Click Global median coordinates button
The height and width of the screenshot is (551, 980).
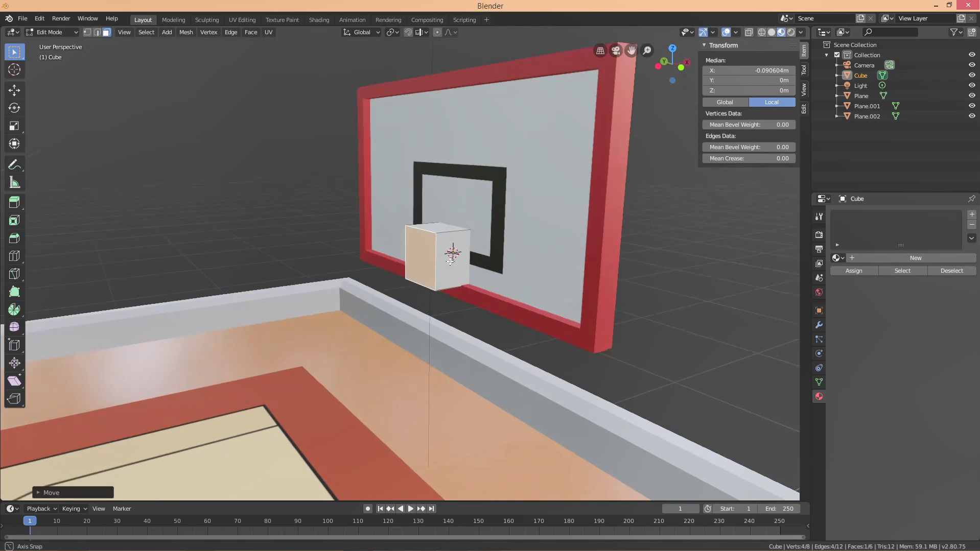tap(725, 102)
